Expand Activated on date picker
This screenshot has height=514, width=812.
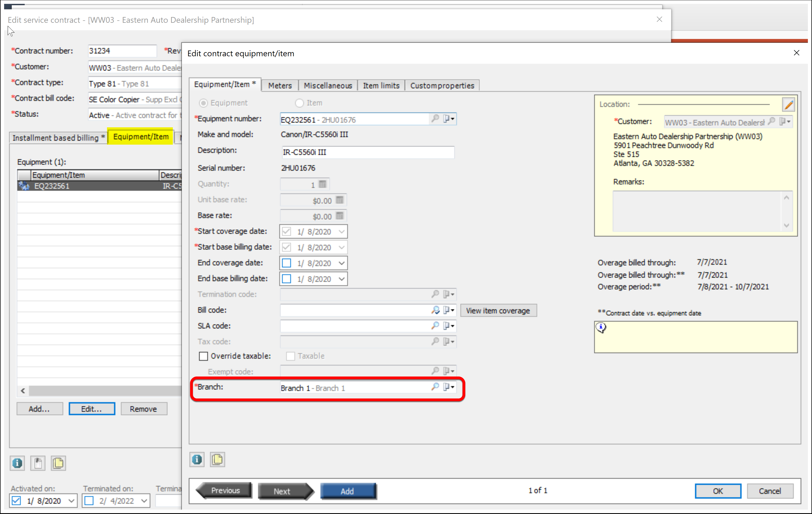click(71, 501)
